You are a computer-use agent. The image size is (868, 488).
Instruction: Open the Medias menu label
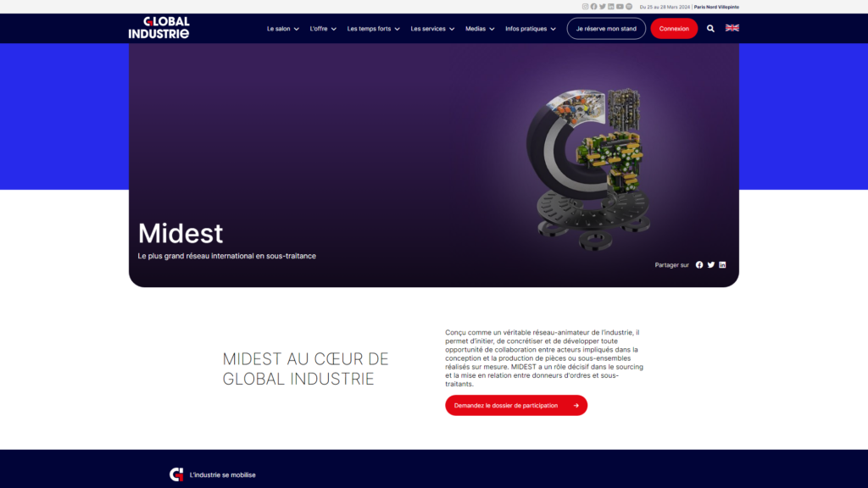(x=476, y=29)
